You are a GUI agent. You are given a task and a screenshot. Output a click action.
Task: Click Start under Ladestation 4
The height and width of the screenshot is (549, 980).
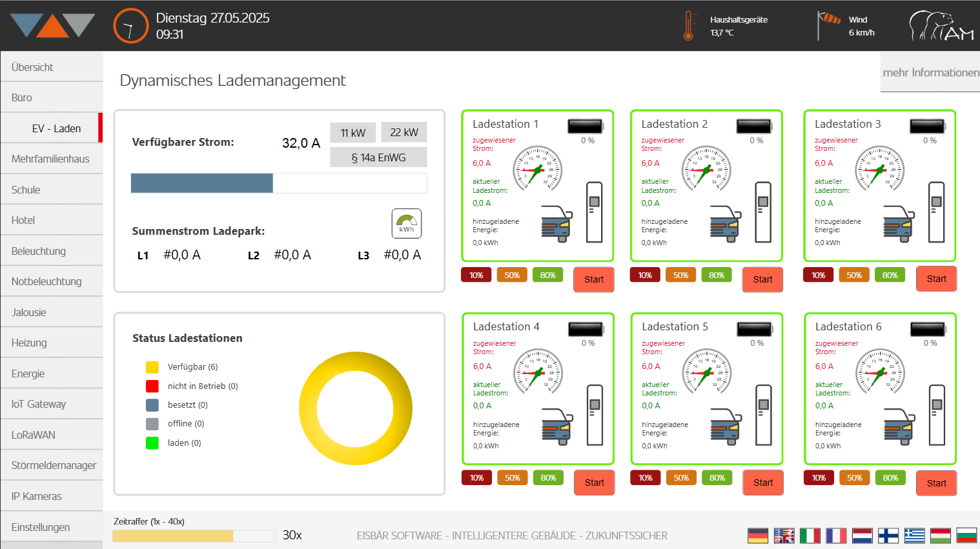[595, 483]
